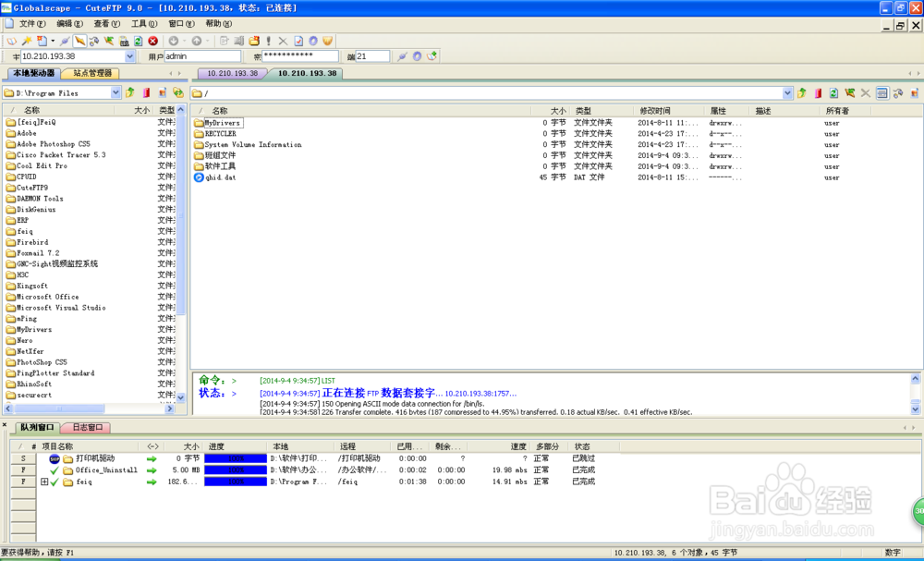Image resolution: width=924 pixels, height=561 pixels.
Task: Click the blue circle icon in quick connect bar
Action: pyautogui.click(x=418, y=56)
